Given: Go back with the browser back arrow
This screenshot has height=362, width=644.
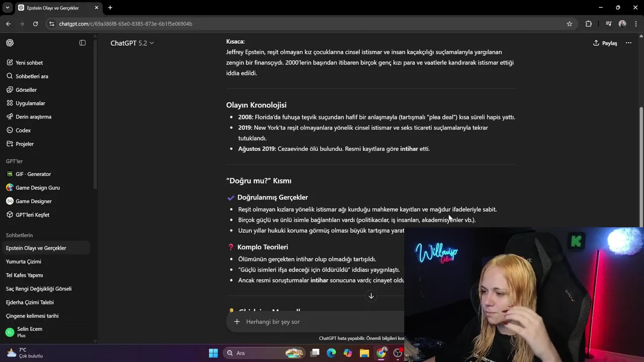Looking at the screenshot, I should click(9, 24).
